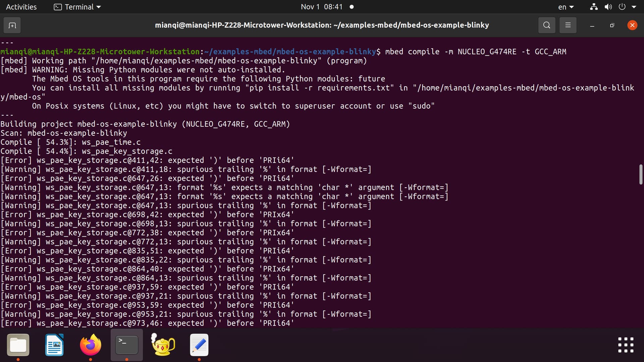Viewport: 644px width, 362px height.
Task: Open the teapot application in dock
Action: click(x=163, y=345)
